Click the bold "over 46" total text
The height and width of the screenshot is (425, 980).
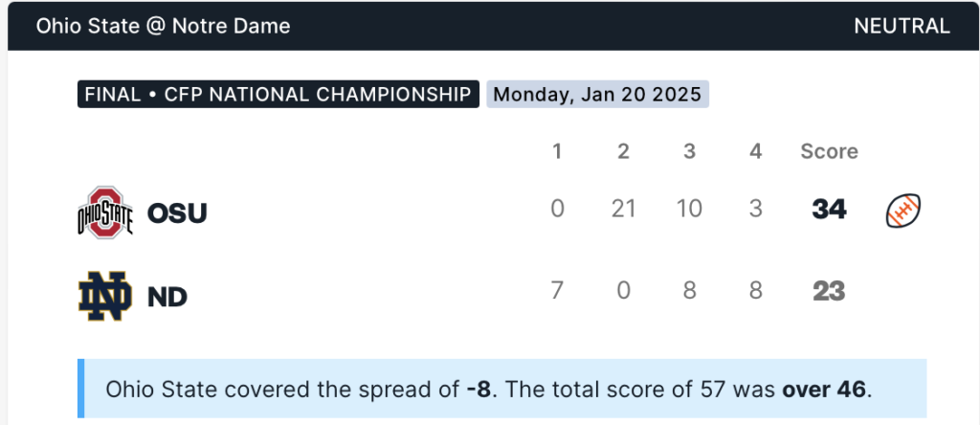pyautogui.click(x=823, y=390)
